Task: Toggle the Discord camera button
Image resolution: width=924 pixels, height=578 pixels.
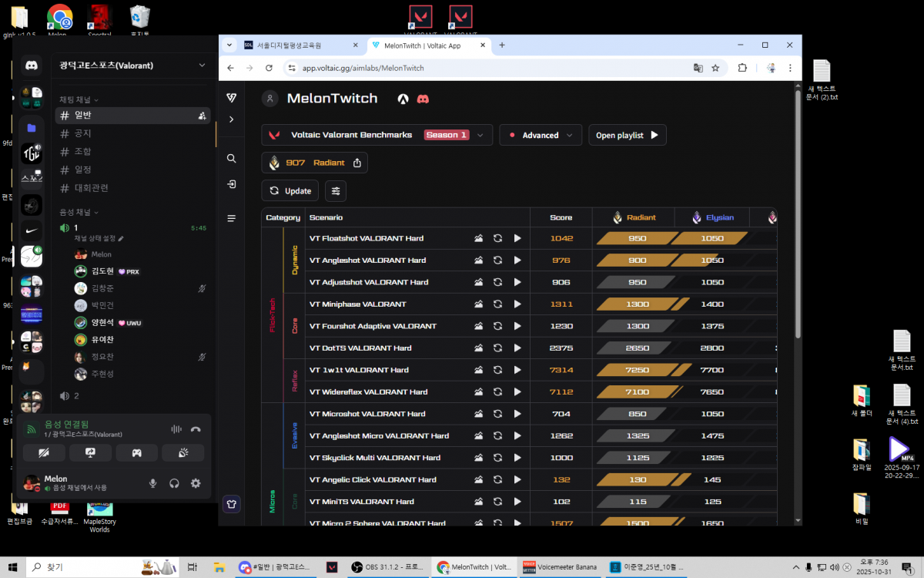Action: tap(44, 453)
